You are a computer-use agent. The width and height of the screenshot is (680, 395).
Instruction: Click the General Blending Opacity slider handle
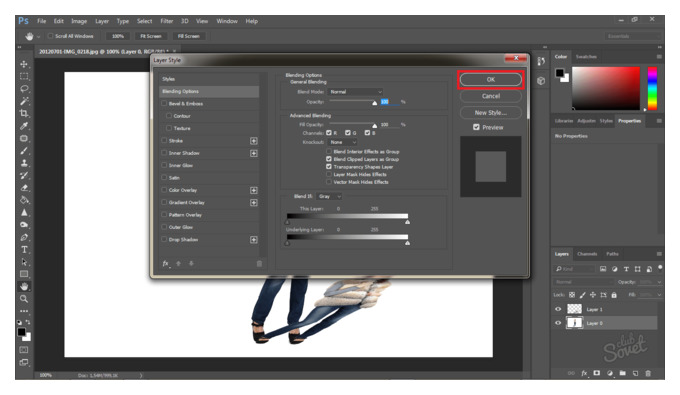(x=375, y=103)
